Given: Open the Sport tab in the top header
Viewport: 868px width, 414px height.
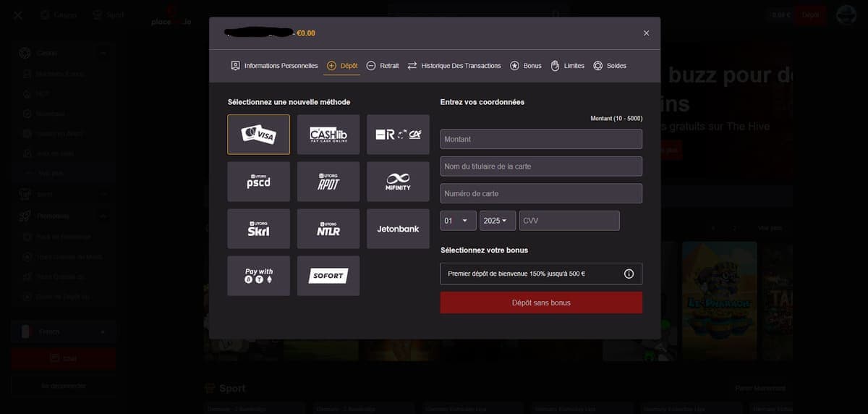Looking at the screenshot, I should click(107, 14).
